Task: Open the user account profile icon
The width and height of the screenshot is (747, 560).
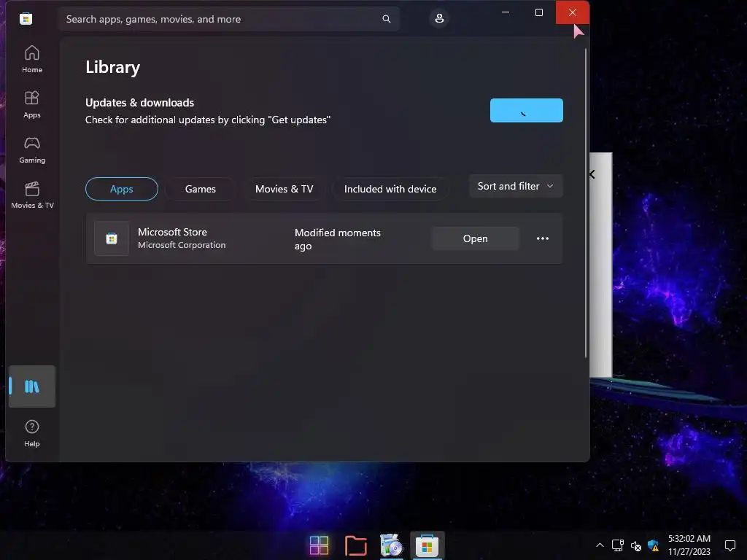Action: coord(438,18)
